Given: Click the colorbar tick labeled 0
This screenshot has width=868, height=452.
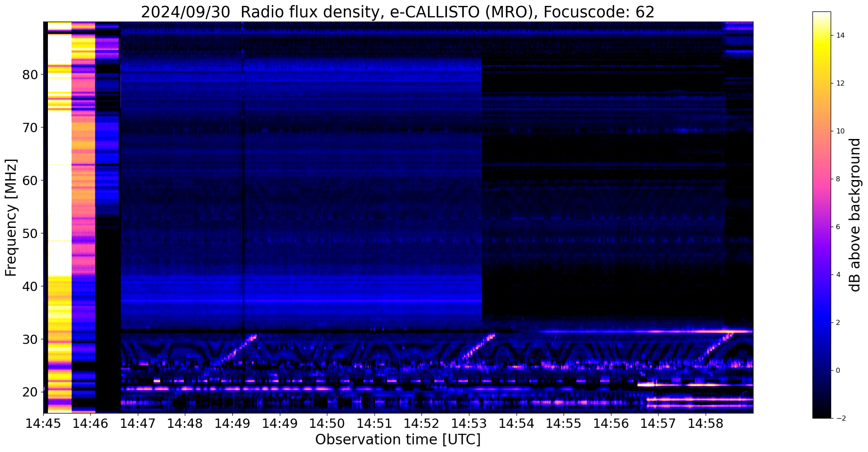Looking at the screenshot, I should (x=837, y=371).
